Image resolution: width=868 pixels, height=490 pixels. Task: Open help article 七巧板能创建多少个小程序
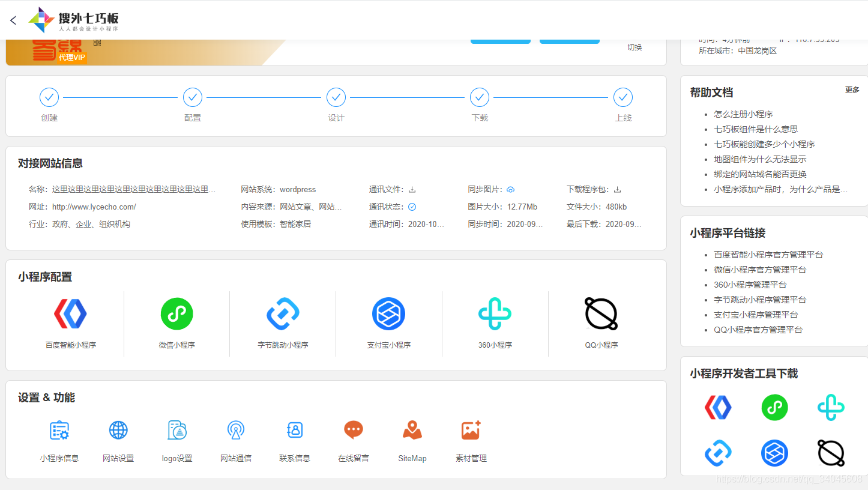764,144
